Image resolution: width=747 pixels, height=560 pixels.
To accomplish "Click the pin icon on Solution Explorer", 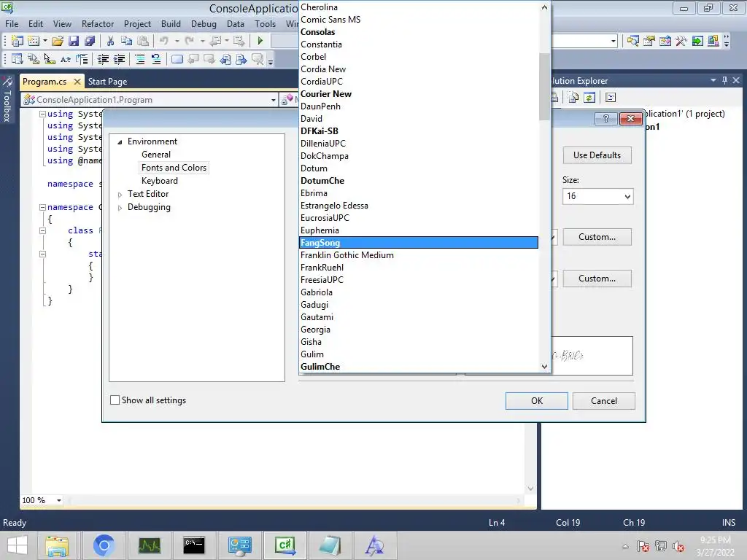I will point(724,80).
